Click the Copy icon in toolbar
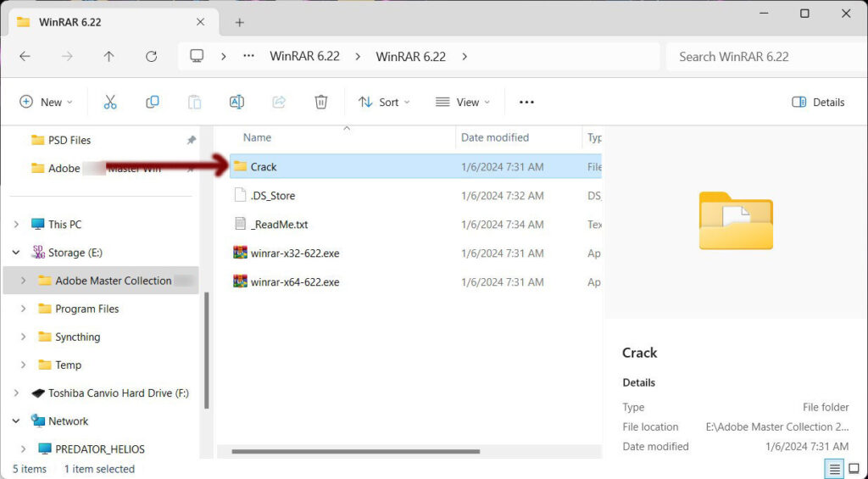Viewport: 868px width, 479px height. (x=153, y=102)
